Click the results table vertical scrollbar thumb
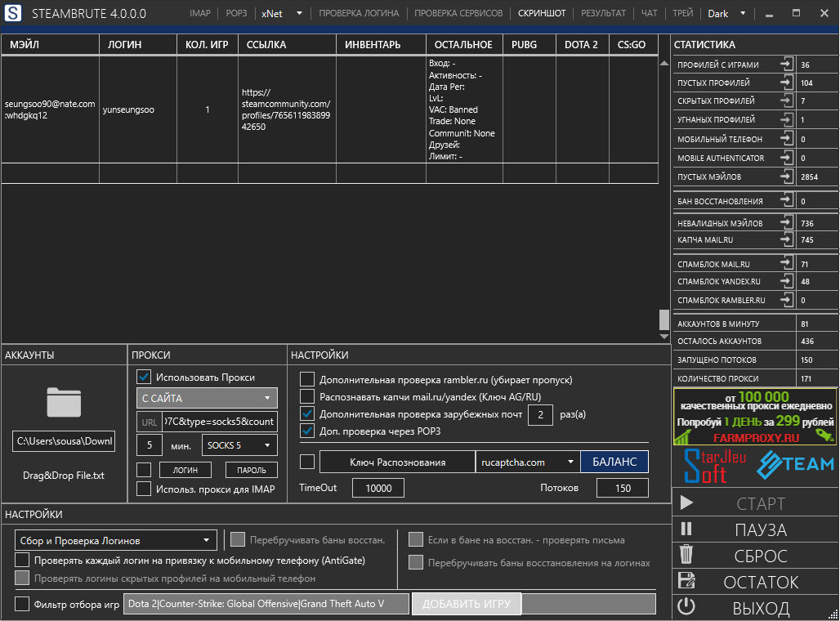840x621 pixels. 664,319
